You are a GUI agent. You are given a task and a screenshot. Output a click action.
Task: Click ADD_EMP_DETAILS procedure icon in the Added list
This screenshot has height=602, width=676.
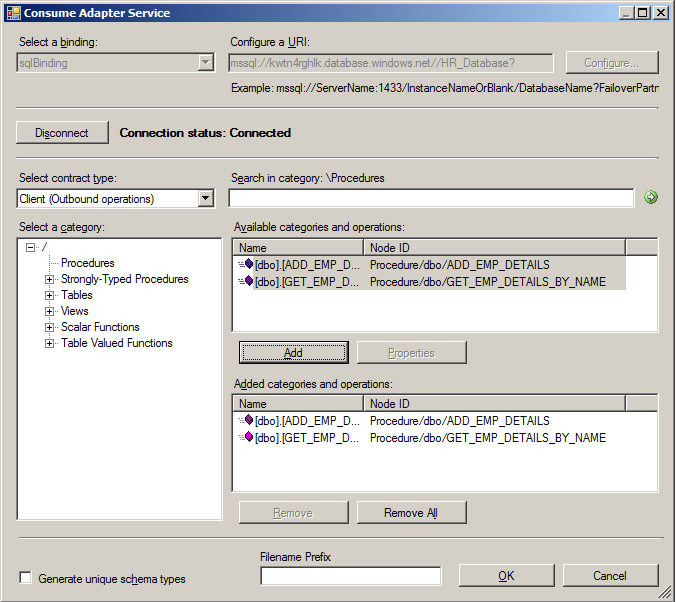pyautogui.click(x=246, y=420)
